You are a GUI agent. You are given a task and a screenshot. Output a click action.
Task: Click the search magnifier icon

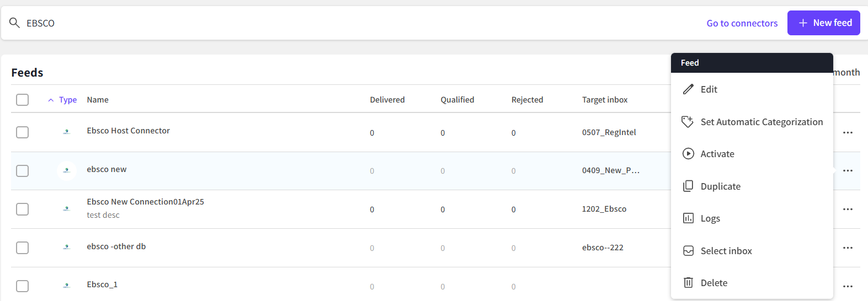pyautogui.click(x=15, y=23)
